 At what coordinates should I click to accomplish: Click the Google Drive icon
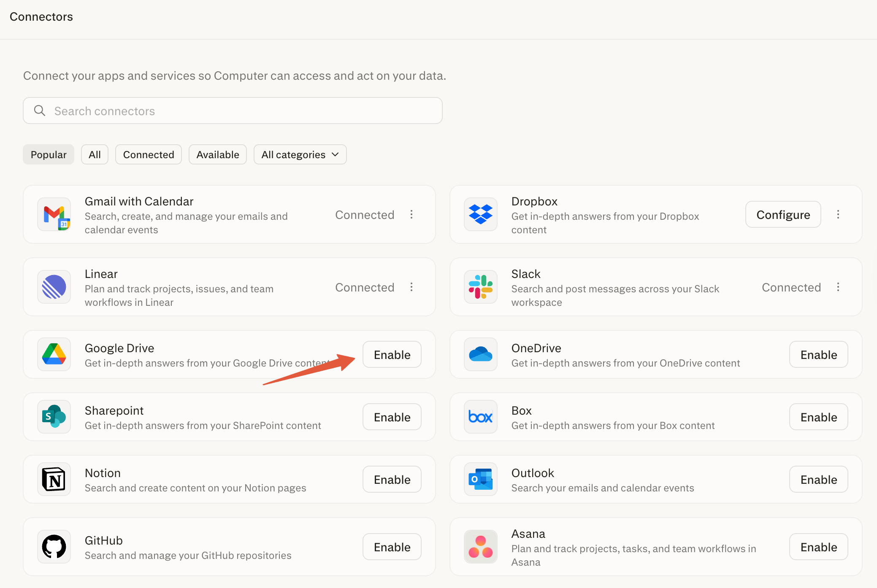tap(54, 354)
